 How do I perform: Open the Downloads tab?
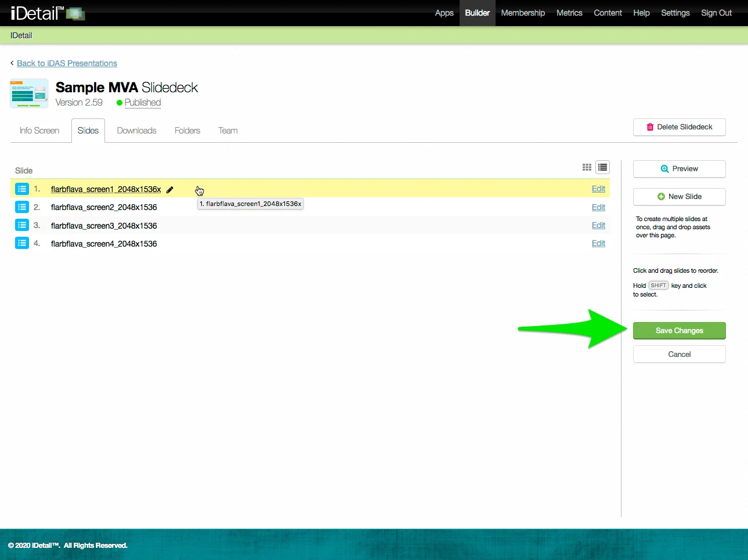click(137, 131)
